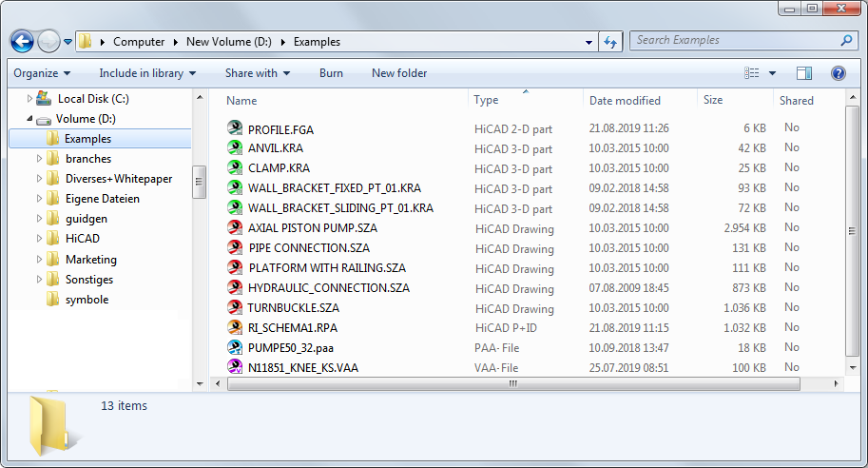
Task: Click the HiCAD P+ID type cell
Action: click(x=506, y=328)
